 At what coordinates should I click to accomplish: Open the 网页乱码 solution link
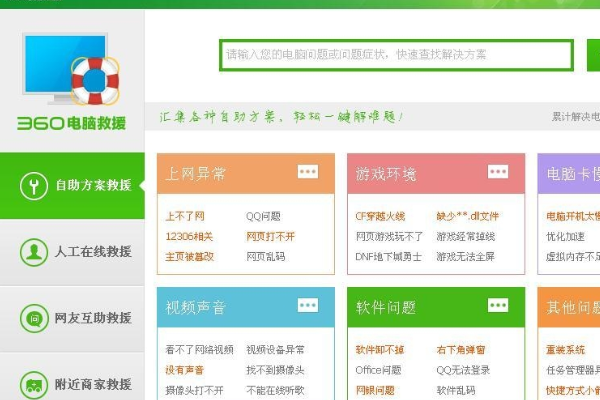(x=266, y=256)
